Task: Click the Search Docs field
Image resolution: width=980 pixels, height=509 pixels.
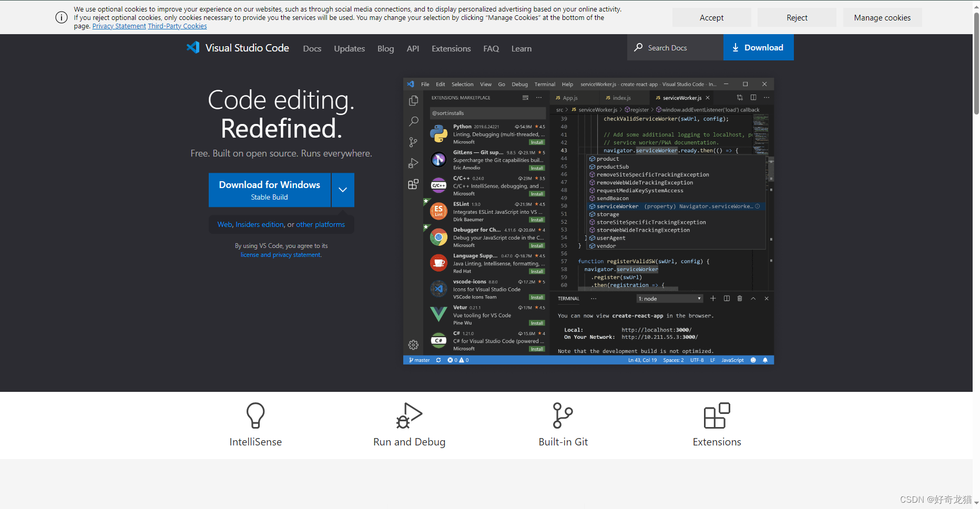Action: [675, 47]
